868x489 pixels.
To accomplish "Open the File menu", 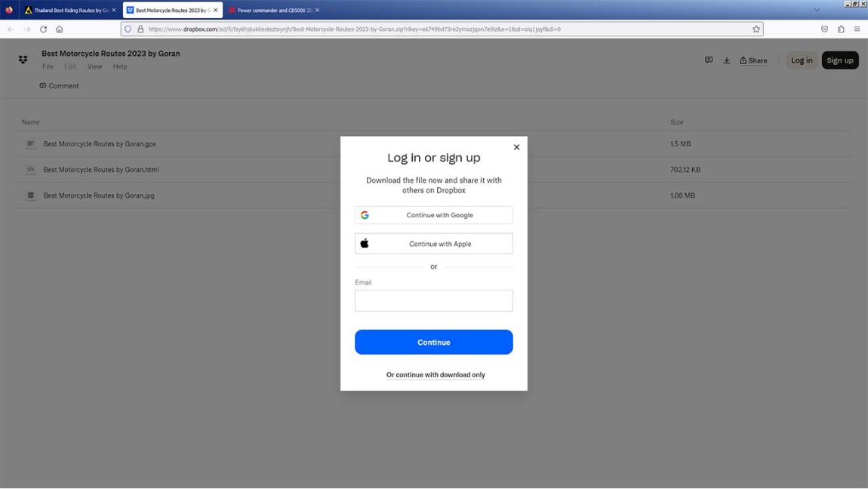I will pos(48,66).
